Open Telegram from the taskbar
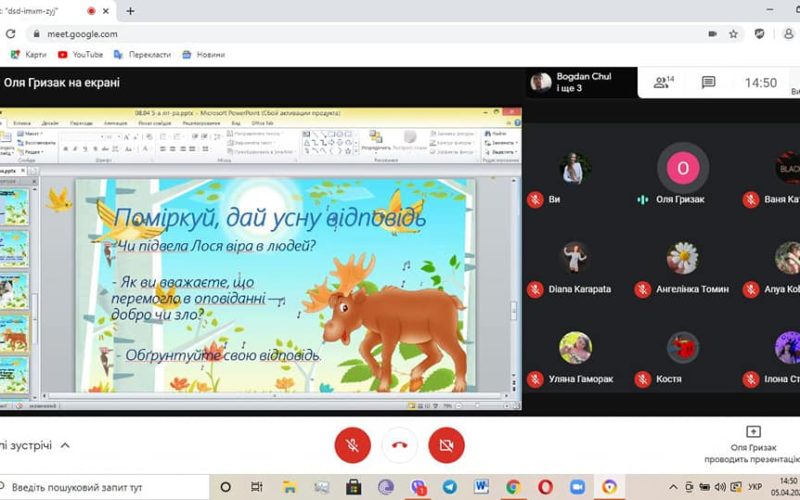This screenshot has width=800, height=500. [449, 487]
